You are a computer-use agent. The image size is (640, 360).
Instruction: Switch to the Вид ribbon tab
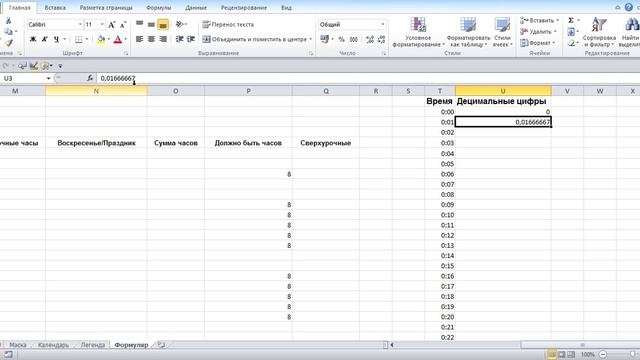286,8
